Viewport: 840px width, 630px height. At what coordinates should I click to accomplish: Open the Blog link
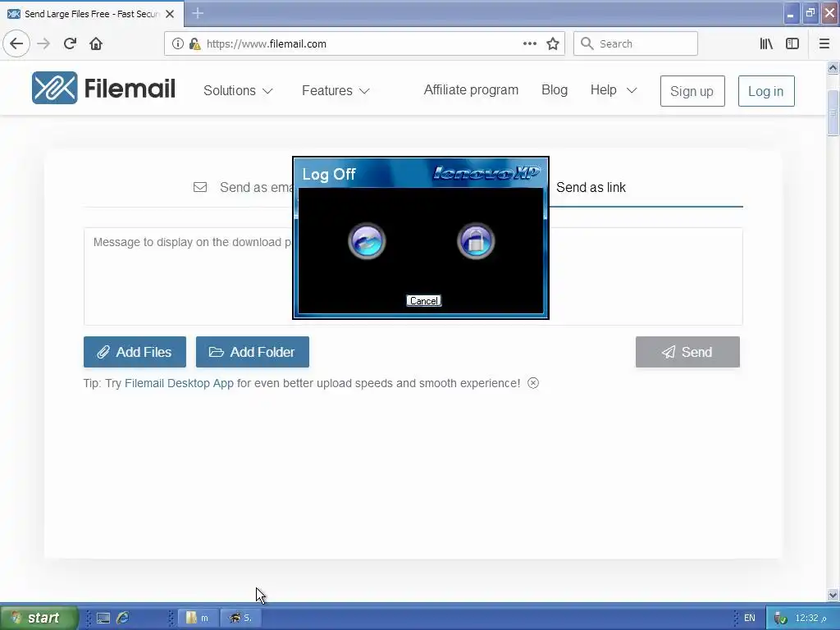[555, 90]
